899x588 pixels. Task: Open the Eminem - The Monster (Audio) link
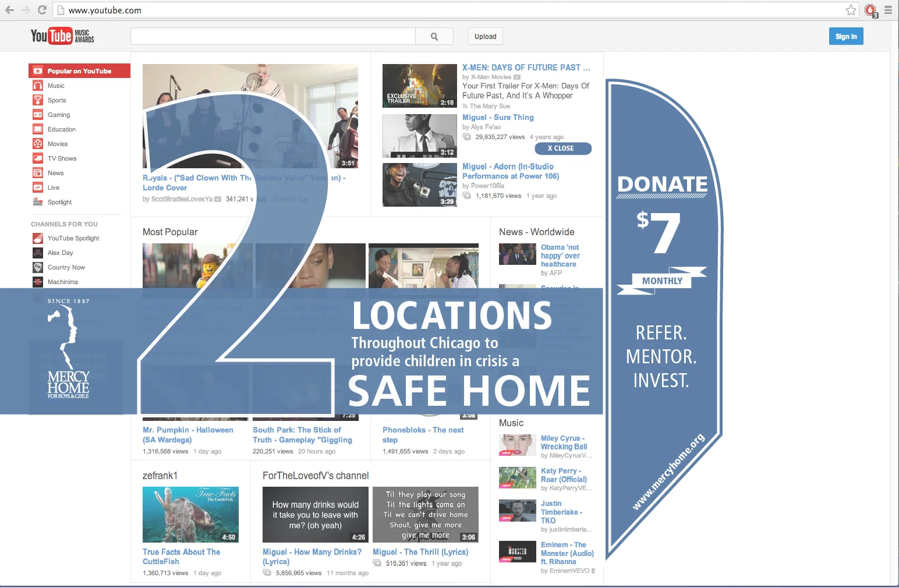[x=567, y=553]
